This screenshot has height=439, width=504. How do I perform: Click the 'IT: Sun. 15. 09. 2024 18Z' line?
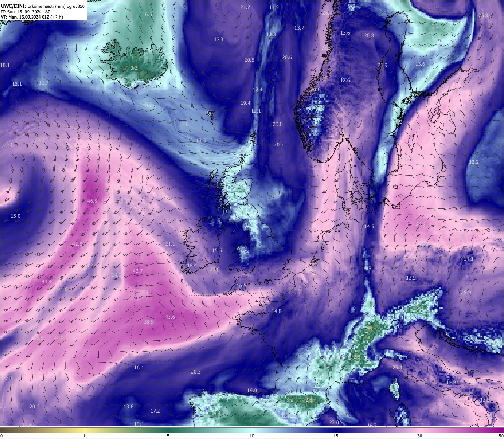point(25,11)
